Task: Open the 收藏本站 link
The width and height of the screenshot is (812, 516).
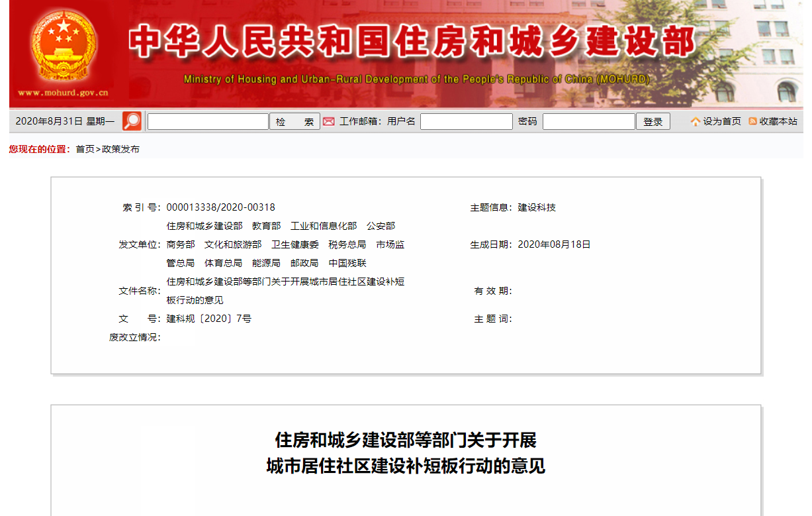Action: pyautogui.click(x=778, y=122)
